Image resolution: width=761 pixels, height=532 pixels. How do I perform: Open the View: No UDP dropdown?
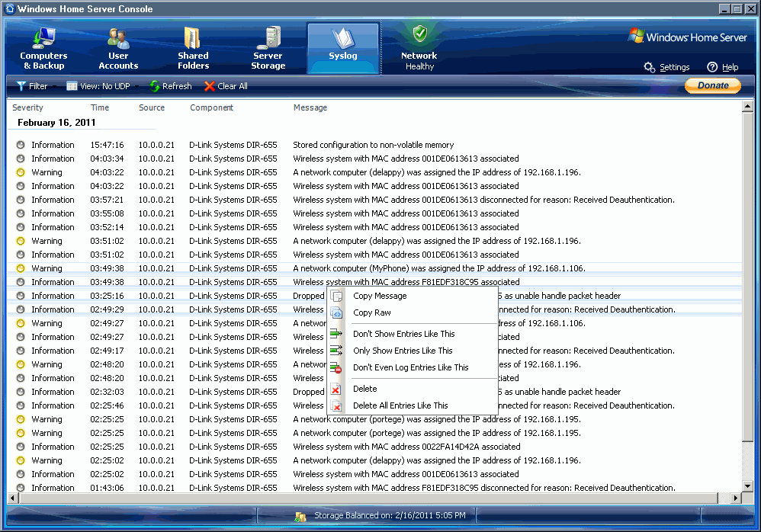point(102,86)
